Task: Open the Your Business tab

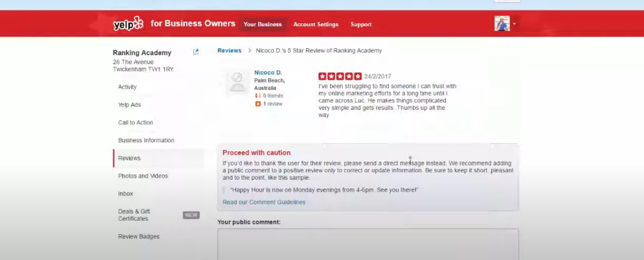Action: point(263,24)
